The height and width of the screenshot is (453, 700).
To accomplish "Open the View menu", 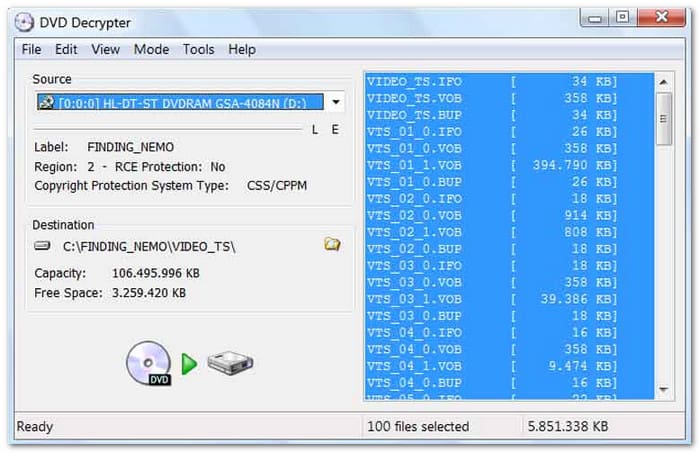I will [105, 49].
